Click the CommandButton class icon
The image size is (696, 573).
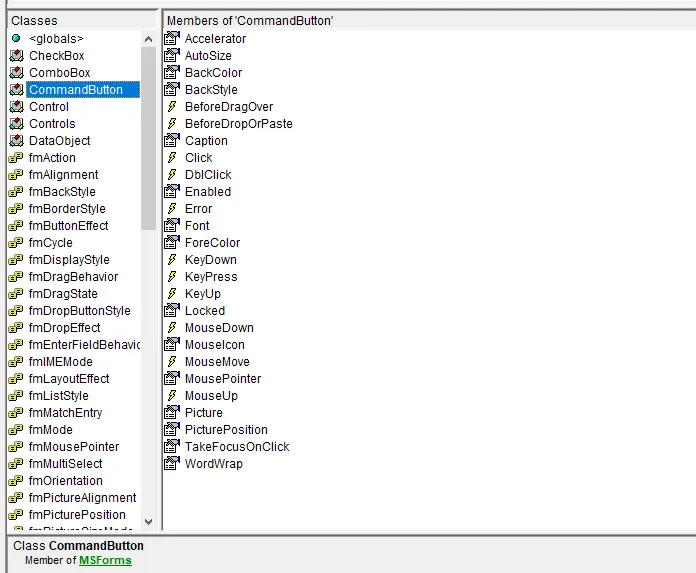point(16,90)
